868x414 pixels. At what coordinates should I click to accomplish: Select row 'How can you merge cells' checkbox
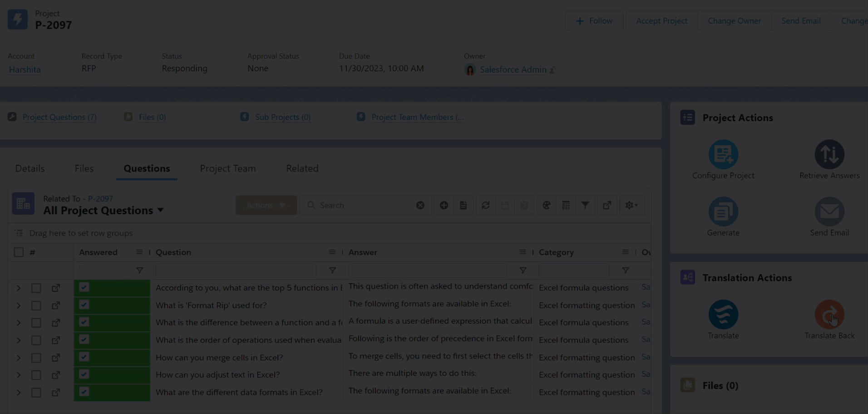pos(36,358)
